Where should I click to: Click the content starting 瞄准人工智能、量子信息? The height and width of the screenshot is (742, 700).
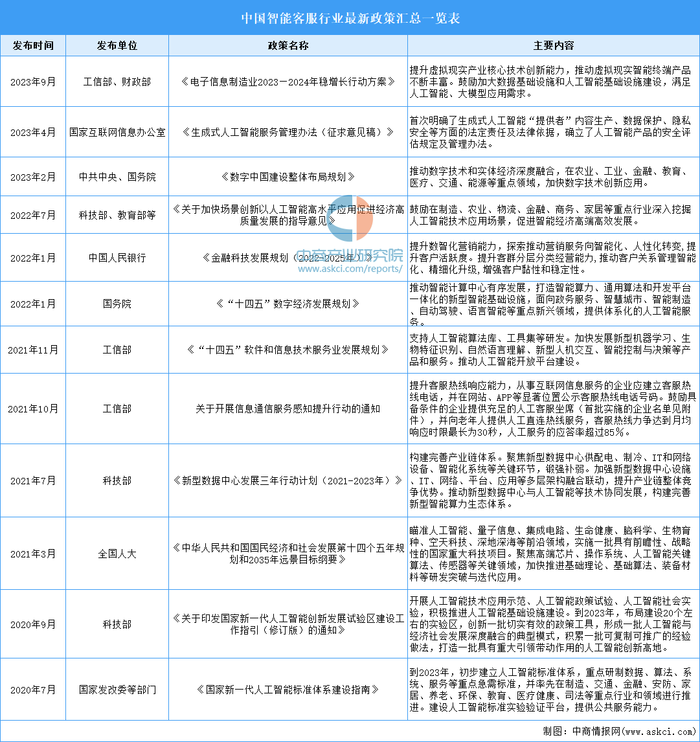(x=550, y=554)
